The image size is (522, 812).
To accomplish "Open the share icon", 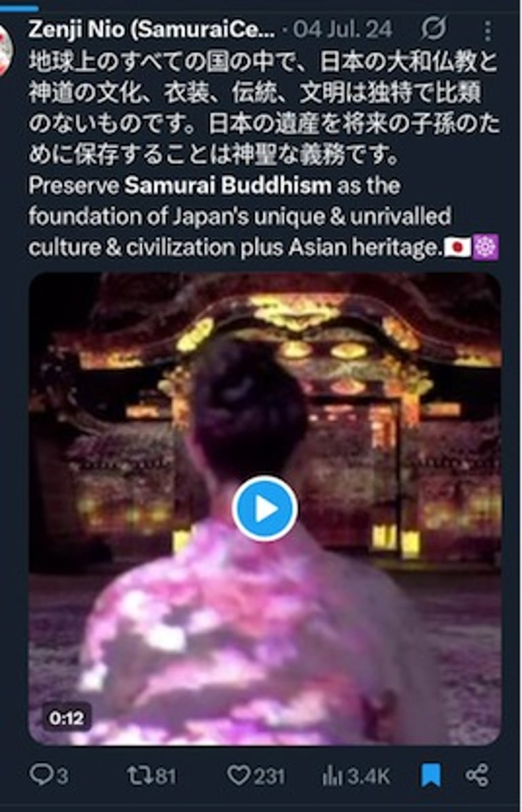I will click(x=477, y=775).
